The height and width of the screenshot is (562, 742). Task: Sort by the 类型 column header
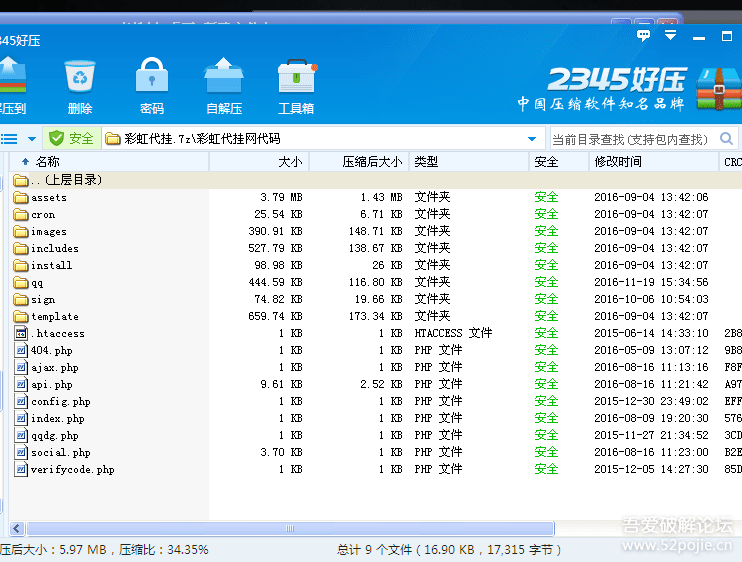pos(469,162)
